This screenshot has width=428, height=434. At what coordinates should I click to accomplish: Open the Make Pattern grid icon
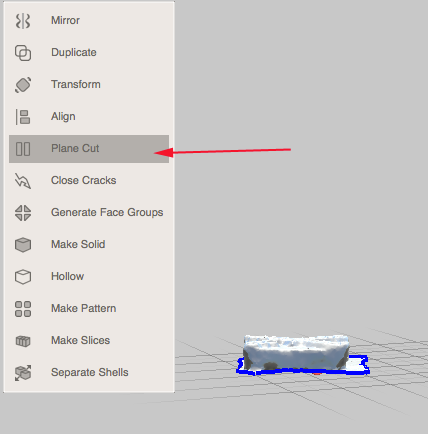point(23,309)
